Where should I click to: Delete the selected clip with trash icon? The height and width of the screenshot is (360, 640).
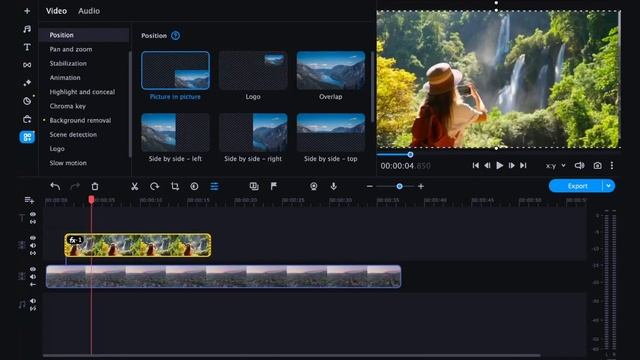(95, 187)
